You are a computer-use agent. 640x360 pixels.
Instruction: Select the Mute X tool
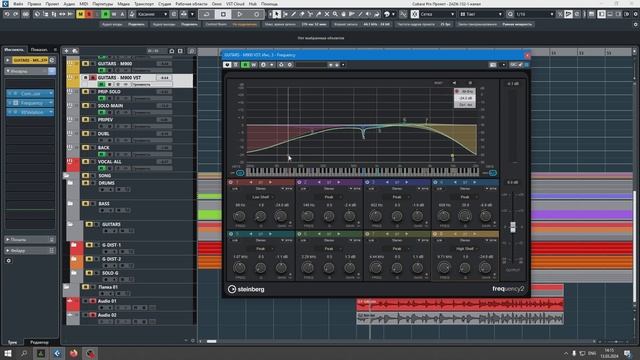coord(327,14)
